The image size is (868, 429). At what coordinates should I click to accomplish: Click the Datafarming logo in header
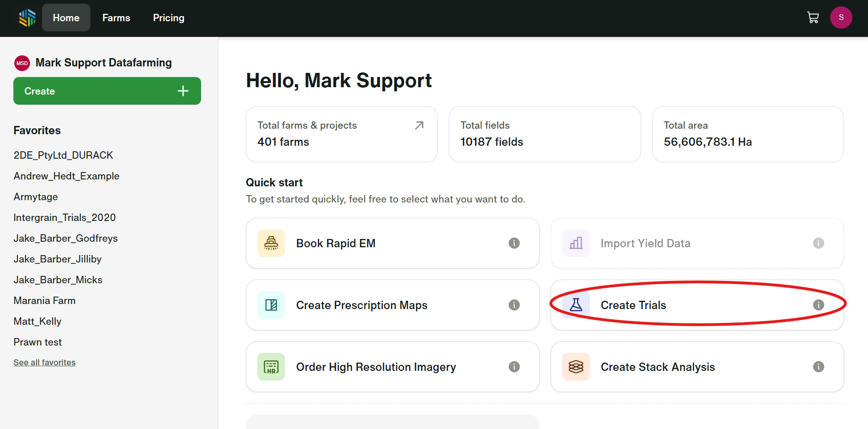(x=27, y=18)
